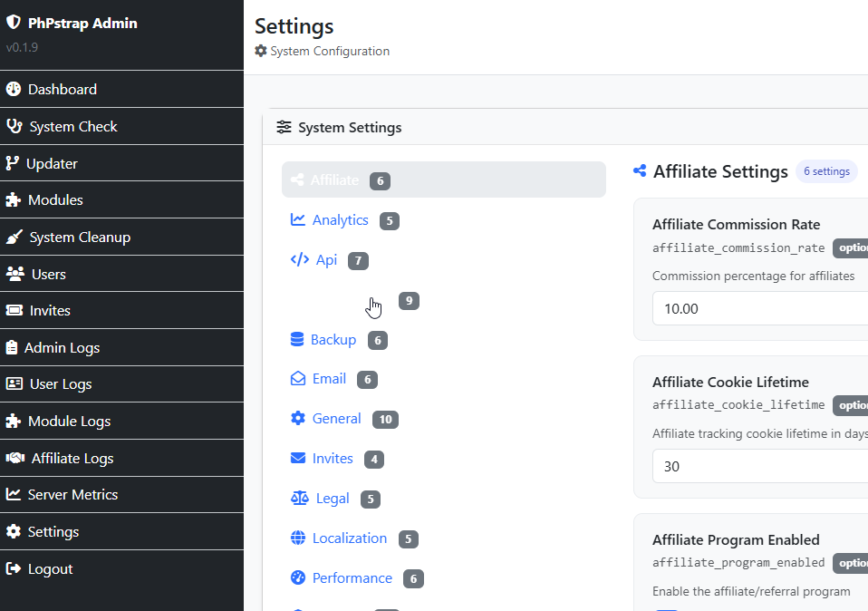Open Dashboard from the sidebar
The image size is (868, 611).
click(x=121, y=89)
